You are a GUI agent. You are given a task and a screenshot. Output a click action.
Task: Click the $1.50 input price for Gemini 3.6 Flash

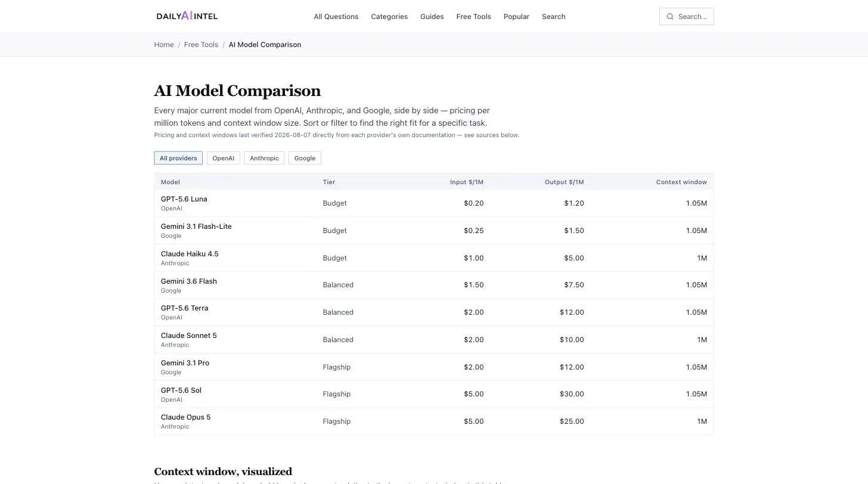tap(474, 285)
